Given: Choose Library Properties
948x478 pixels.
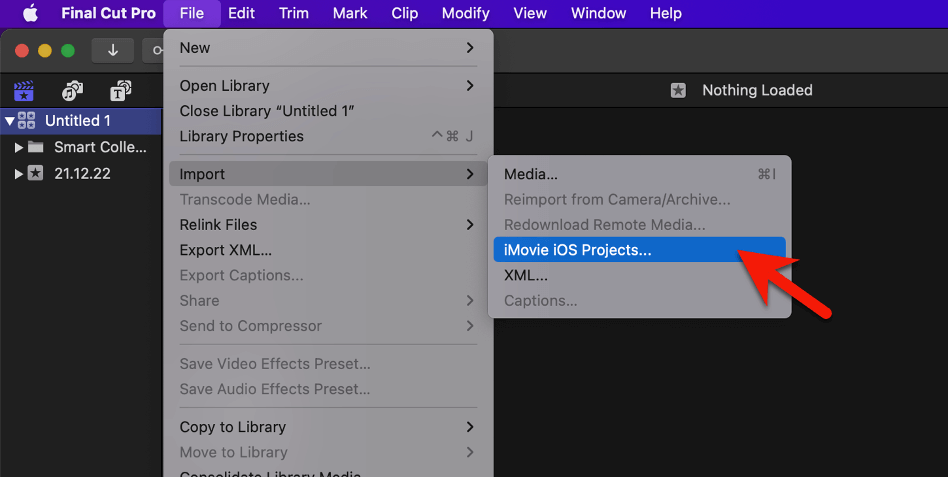Looking at the screenshot, I should click(328, 137).
